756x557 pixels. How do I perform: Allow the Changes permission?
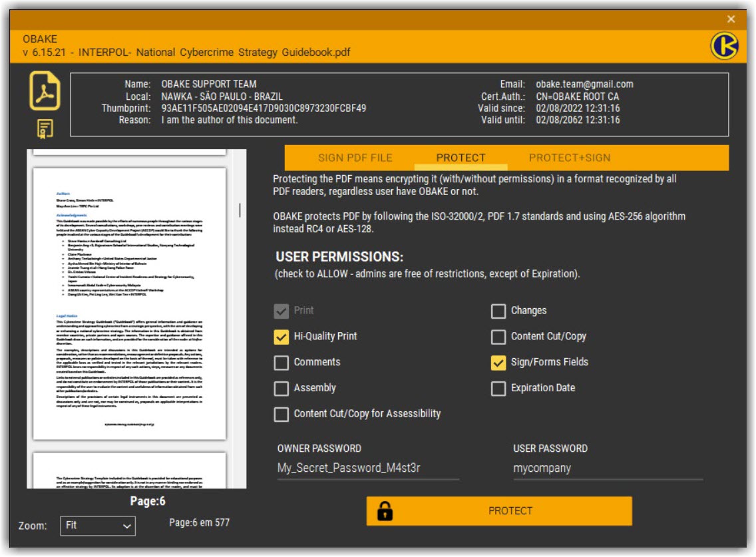[498, 311]
